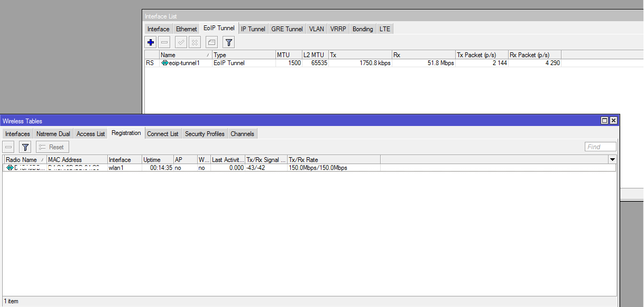Sort by Tx/Rx Signal column header
The width and height of the screenshot is (644, 307).
266,160
